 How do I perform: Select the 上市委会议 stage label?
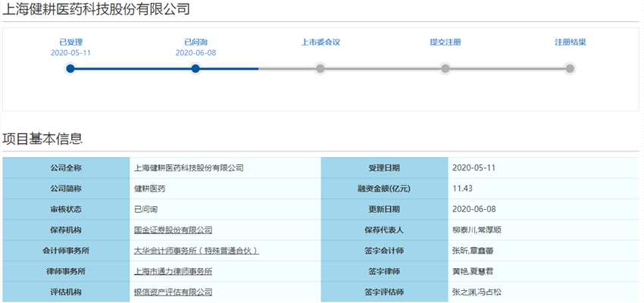(320, 42)
